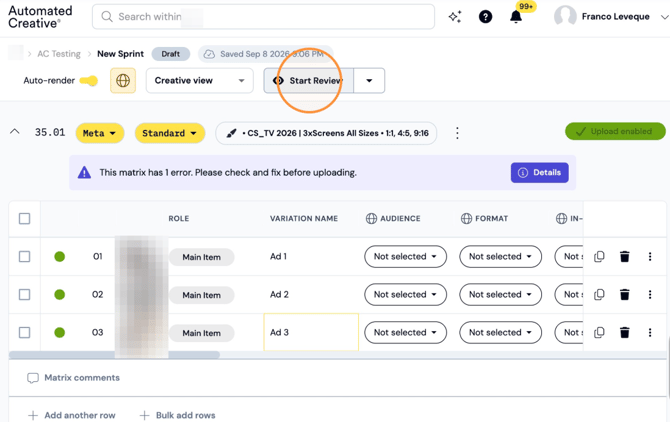Screen dimensions: 670x422
Task: Open Format dropdown for Ad 2
Action: [x=500, y=294]
